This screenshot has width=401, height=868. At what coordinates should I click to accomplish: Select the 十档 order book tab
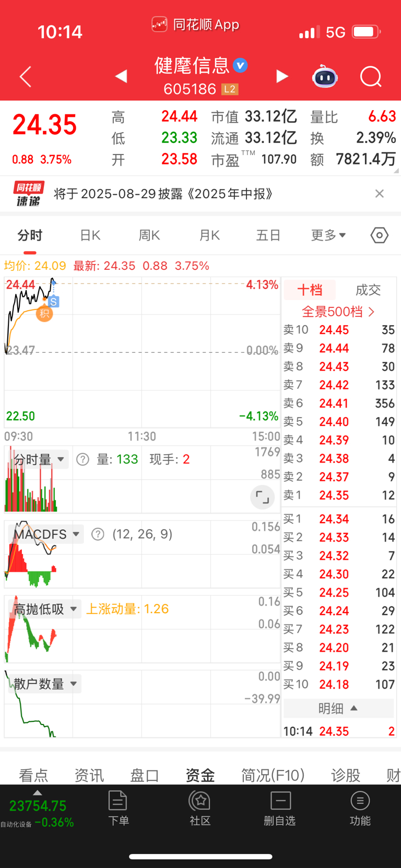pos(310,290)
